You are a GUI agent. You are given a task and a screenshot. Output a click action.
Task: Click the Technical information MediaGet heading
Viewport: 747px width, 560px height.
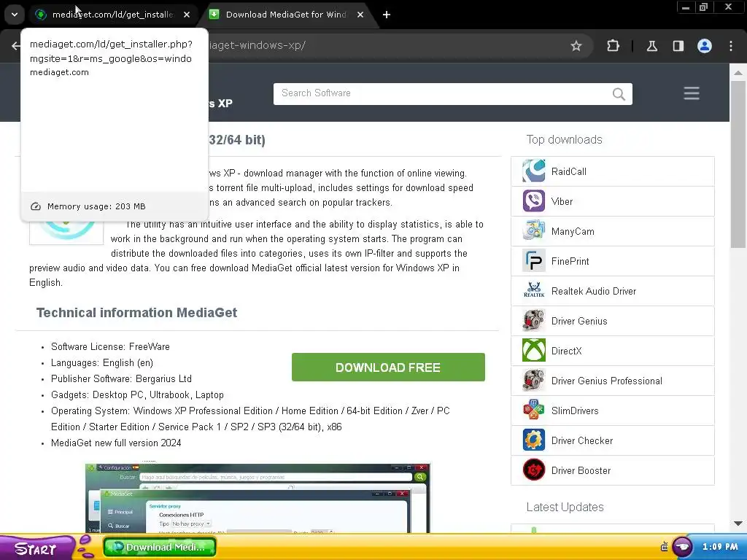(136, 312)
